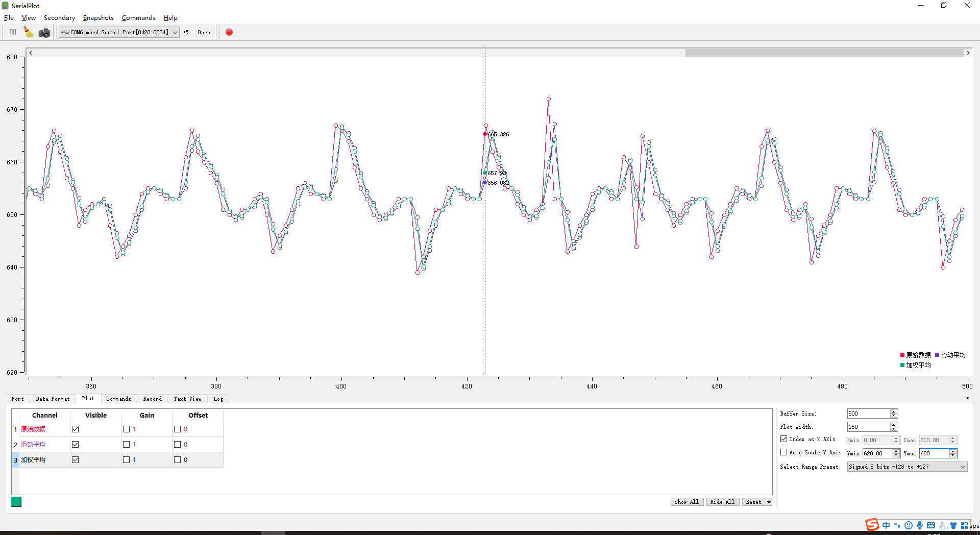Open the soft keyboard icon in IME bar

[x=931, y=525]
